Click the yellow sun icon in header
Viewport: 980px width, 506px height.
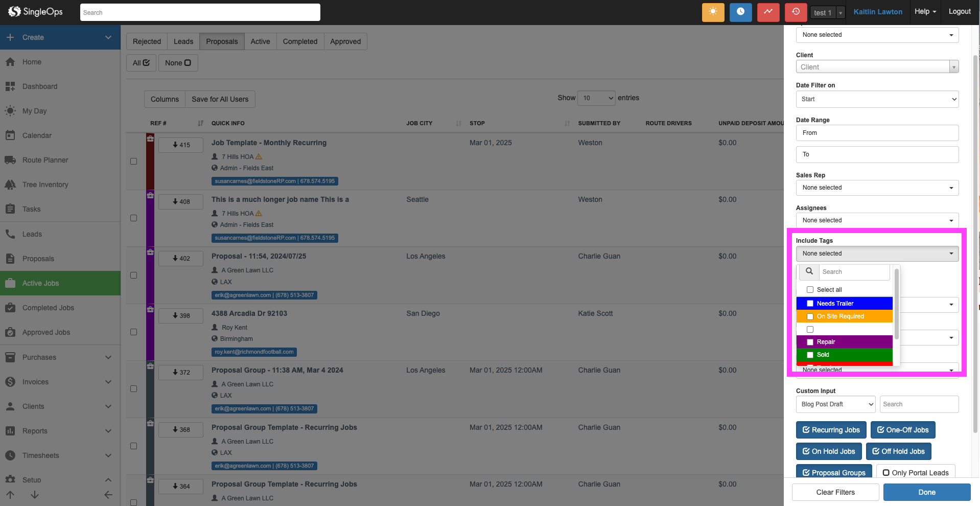click(713, 12)
